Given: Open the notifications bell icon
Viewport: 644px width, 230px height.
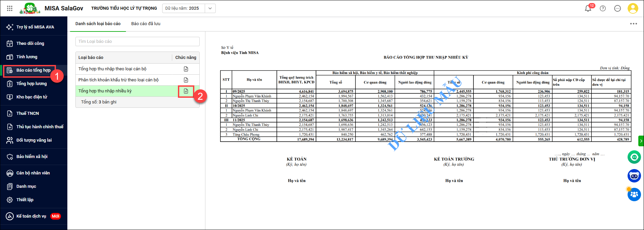Looking at the screenshot, I should (x=588, y=8).
